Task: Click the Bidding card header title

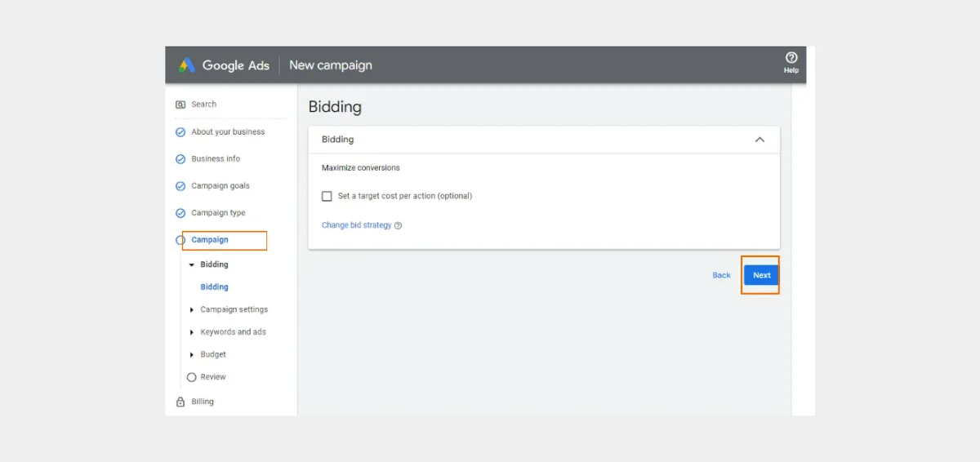Action: tap(338, 140)
